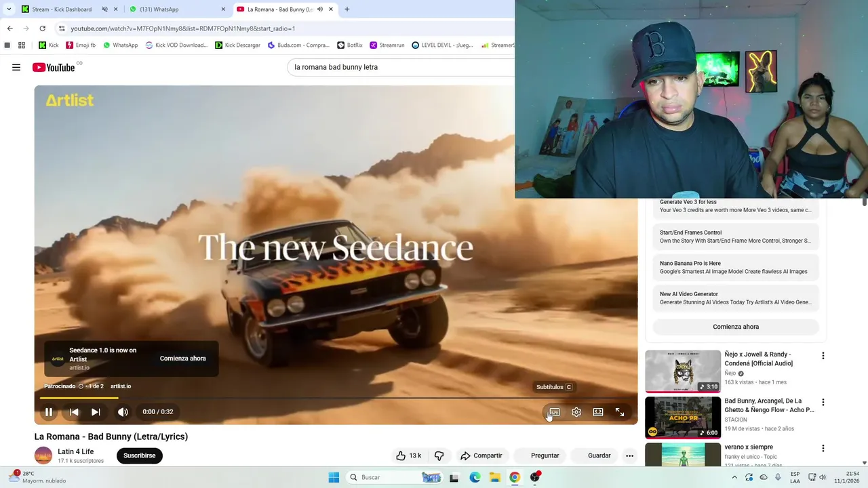
Task: Like the video with thumbs up
Action: point(408,455)
